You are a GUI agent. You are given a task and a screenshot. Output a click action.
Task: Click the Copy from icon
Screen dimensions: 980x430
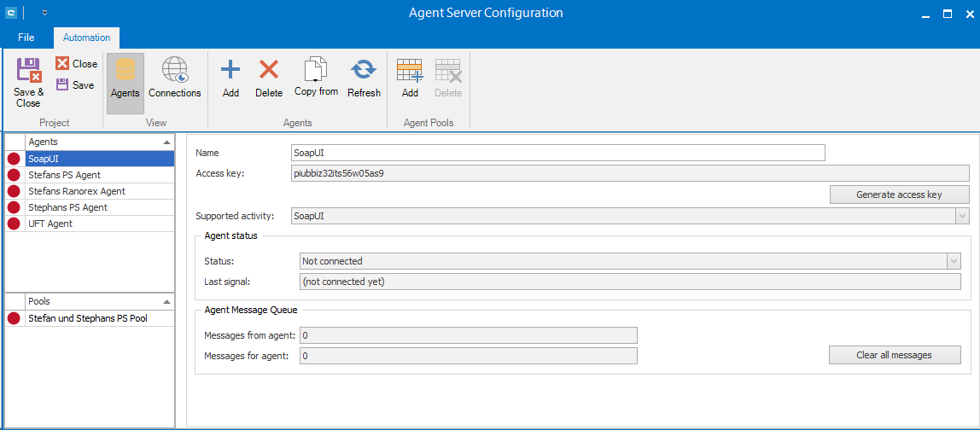tap(316, 70)
